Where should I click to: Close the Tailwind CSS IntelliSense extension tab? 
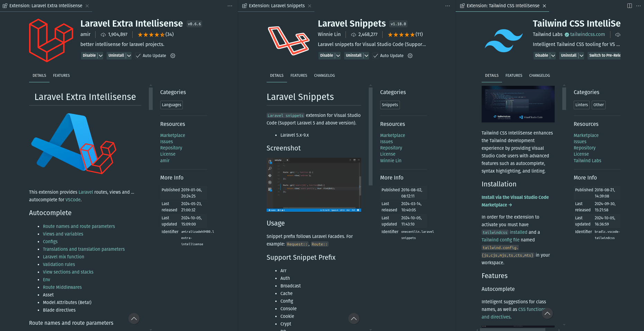pyautogui.click(x=544, y=6)
